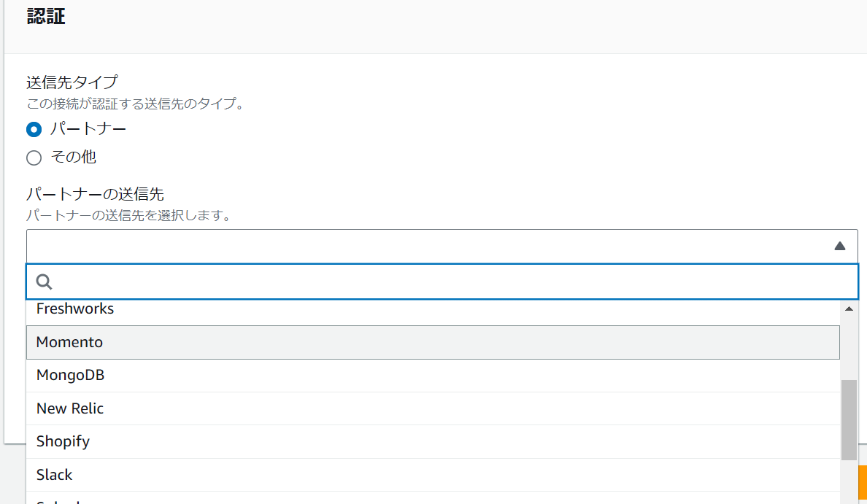The height and width of the screenshot is (504, 867).
Task: Click the dropdown list scrollbar thumb
Action: click(x=849, y=419)
